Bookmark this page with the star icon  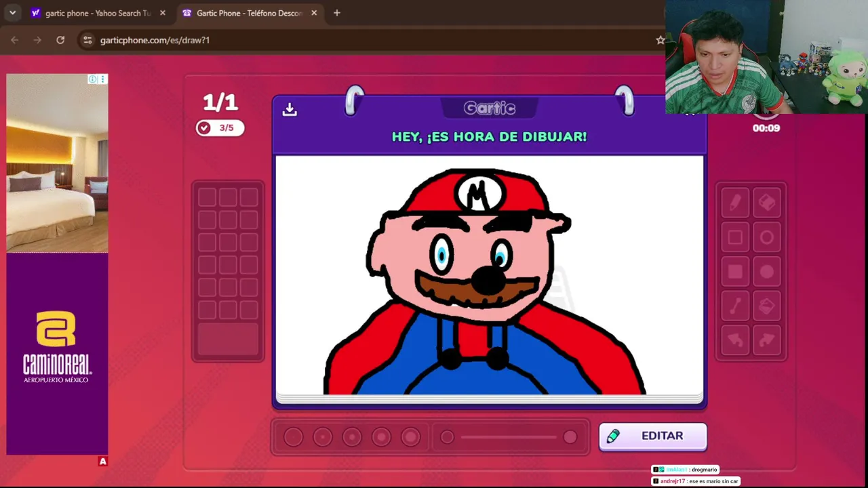coord(660,40)
